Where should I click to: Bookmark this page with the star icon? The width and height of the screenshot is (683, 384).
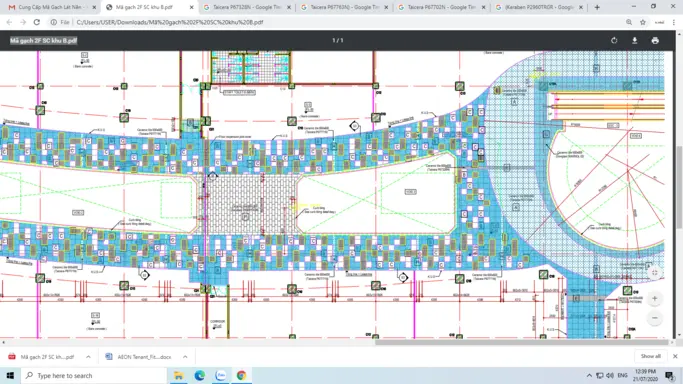[642, 22]
